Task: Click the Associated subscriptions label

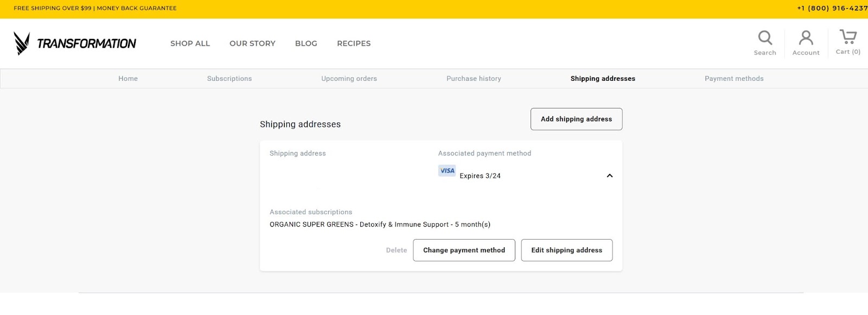Action: pos(311,212)
